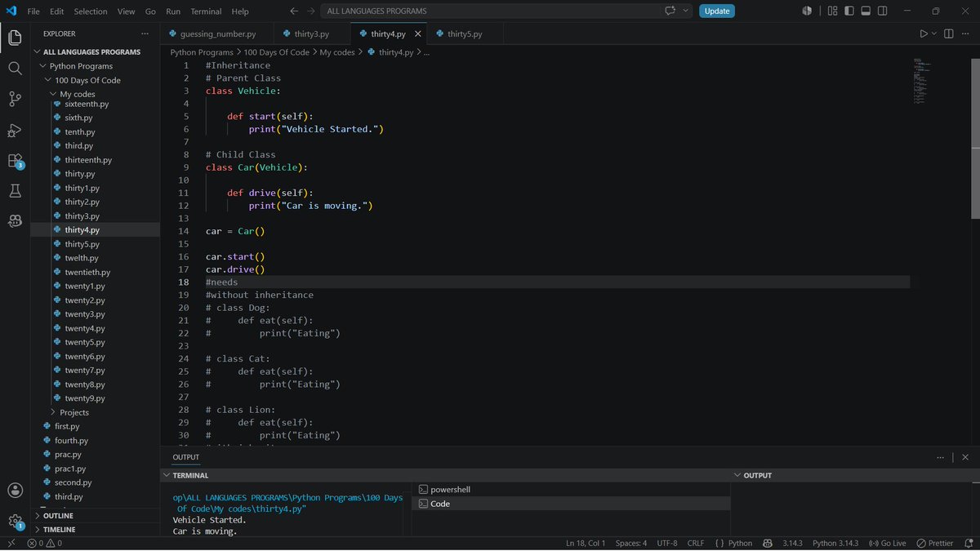Open Customize Layout icon
The width and height of the screenshot is (980, 551).
(x=832, y=11)
